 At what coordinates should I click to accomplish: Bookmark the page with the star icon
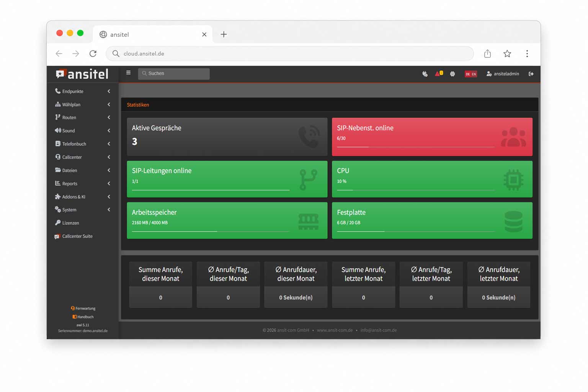[507, 54]
